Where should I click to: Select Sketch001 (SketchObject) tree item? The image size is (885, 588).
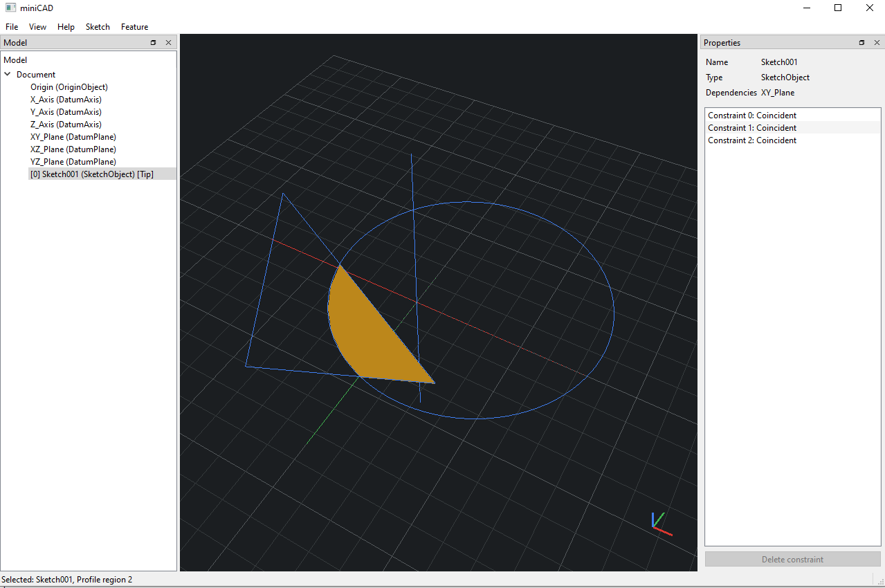(x=92, y=174)
